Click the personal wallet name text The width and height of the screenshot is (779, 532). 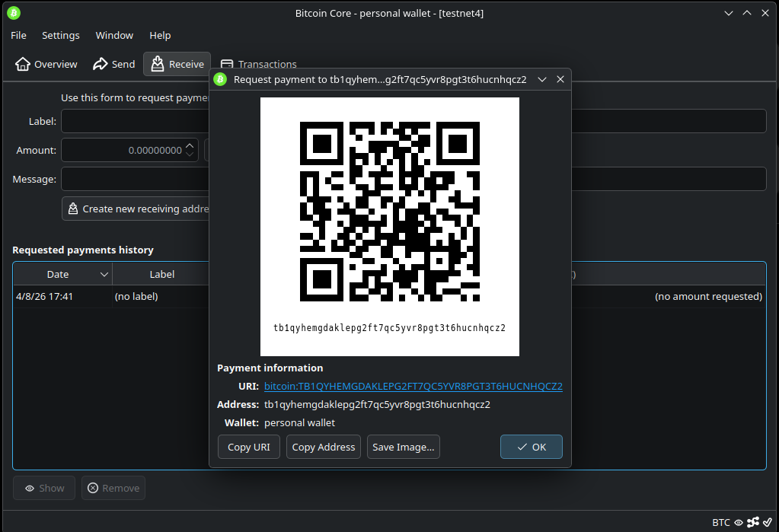pos(299,422)
